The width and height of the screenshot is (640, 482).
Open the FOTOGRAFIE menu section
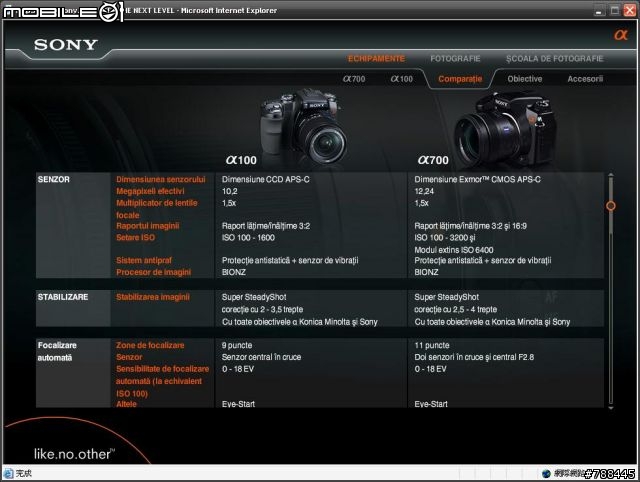(455, 59)
